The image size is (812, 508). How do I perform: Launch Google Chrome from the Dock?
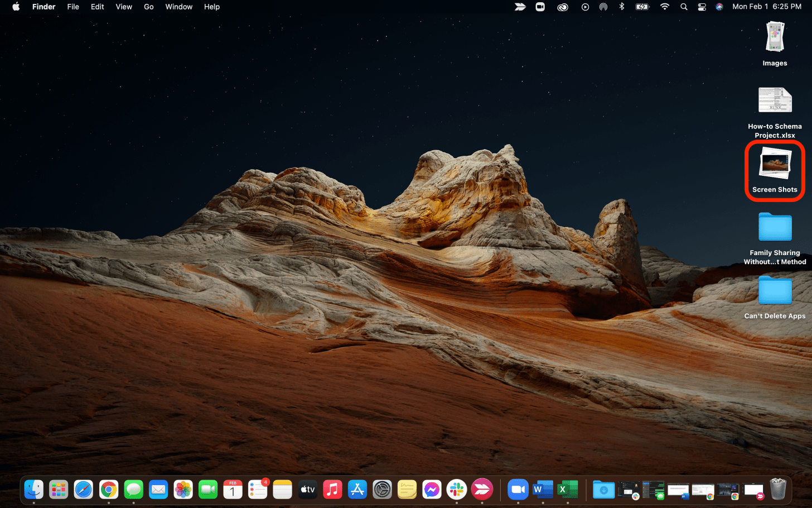109,490
